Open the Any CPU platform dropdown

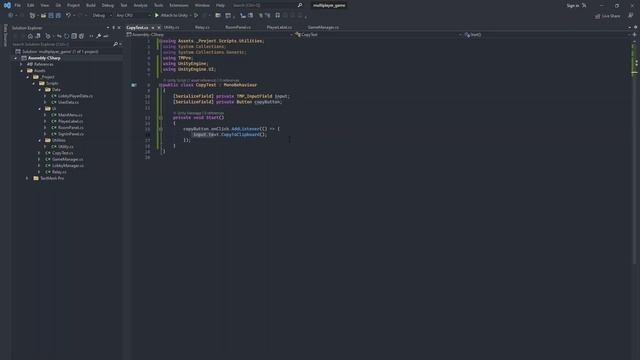(x=132, y=15)
